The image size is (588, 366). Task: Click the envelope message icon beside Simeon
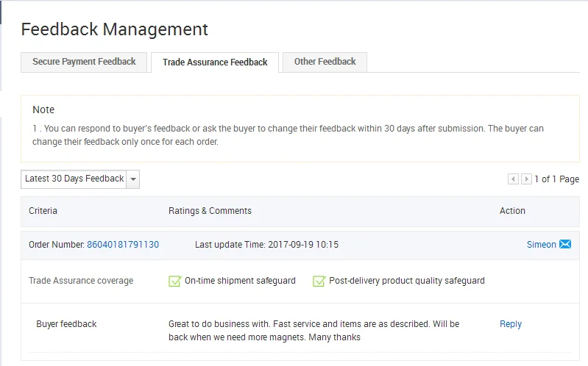click(565, 245)
